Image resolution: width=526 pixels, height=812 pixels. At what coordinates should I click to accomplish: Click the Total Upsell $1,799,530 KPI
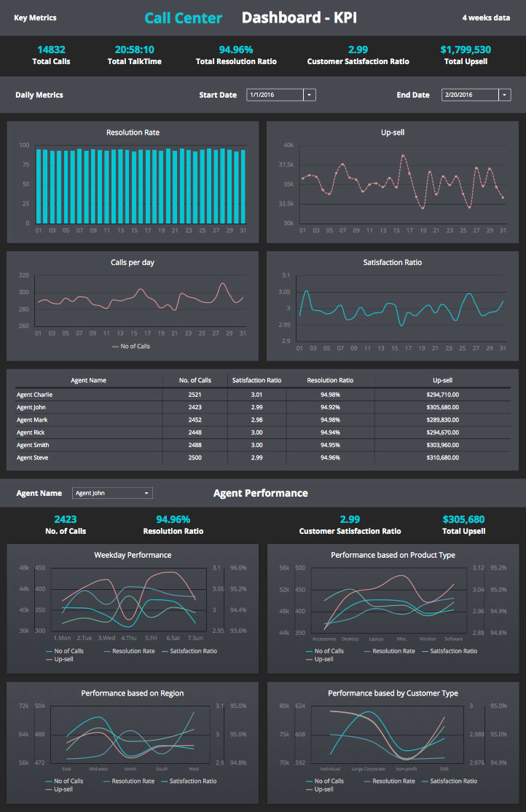(466, 55)
